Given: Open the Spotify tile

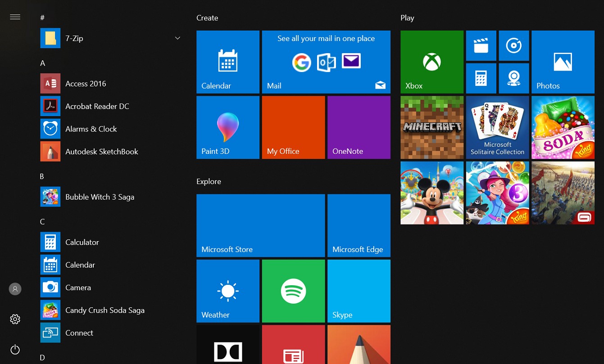Looking at the screenshot, I should (293, 291).
